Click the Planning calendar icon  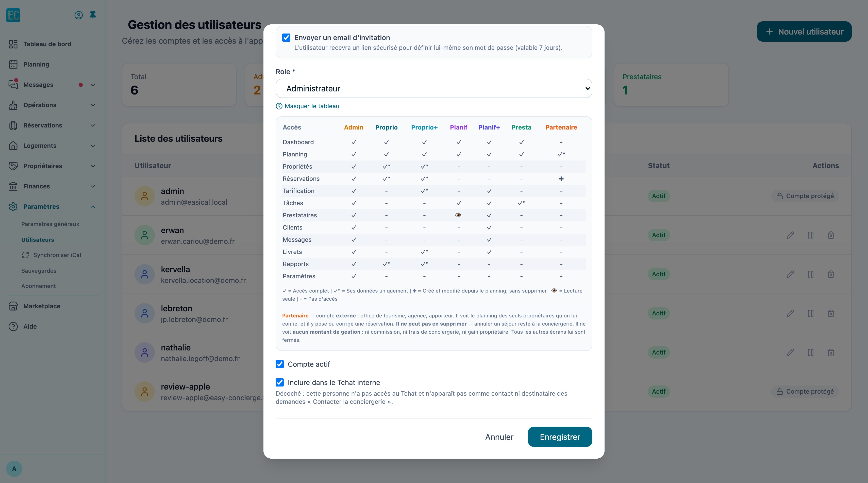click(x=13, y=65)
